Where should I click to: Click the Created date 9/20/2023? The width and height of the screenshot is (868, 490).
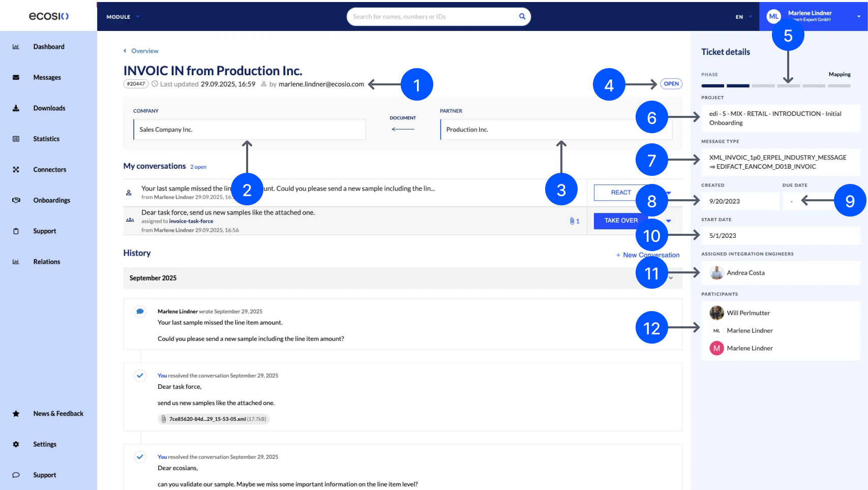(x=725, y=201)
